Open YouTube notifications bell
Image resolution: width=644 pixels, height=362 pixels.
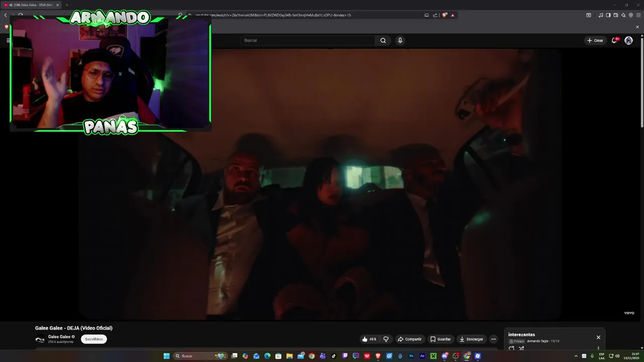tap(614, 40)
